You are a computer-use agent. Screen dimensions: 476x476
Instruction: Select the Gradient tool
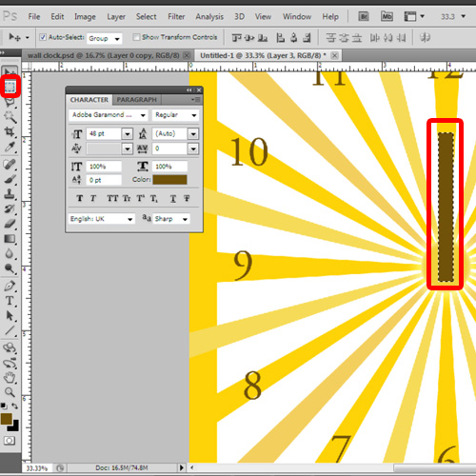tap(10, 239)
